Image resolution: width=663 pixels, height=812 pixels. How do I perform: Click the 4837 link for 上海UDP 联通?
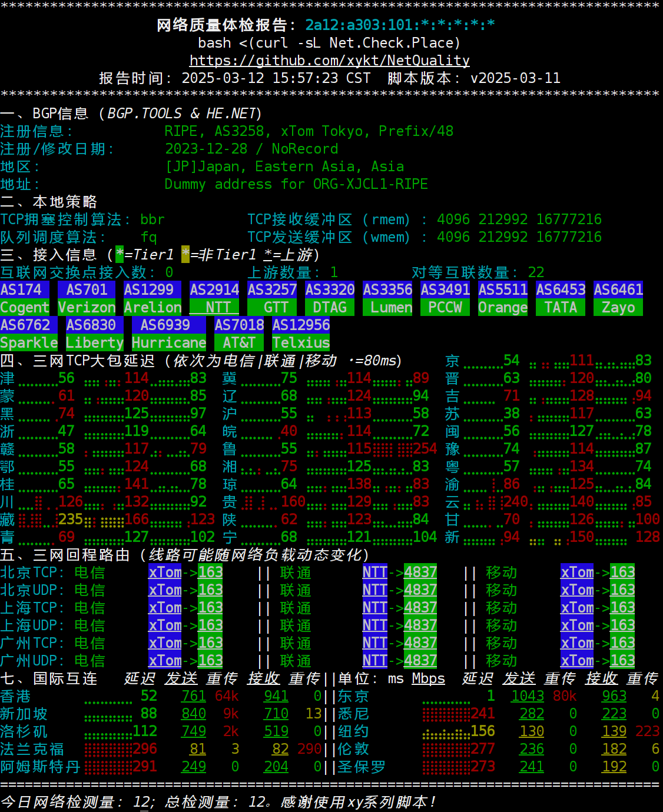(x=420, y=625)
